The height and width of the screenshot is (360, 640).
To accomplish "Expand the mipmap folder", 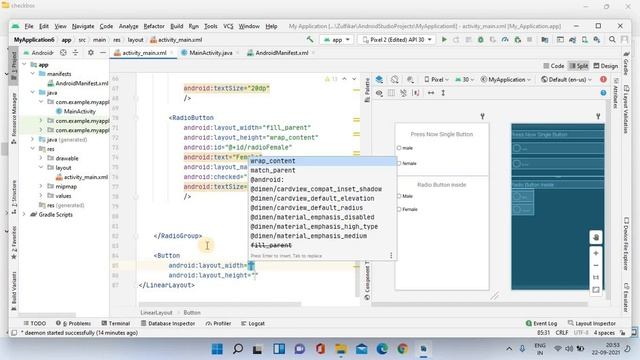I will [x=41, y=187].
